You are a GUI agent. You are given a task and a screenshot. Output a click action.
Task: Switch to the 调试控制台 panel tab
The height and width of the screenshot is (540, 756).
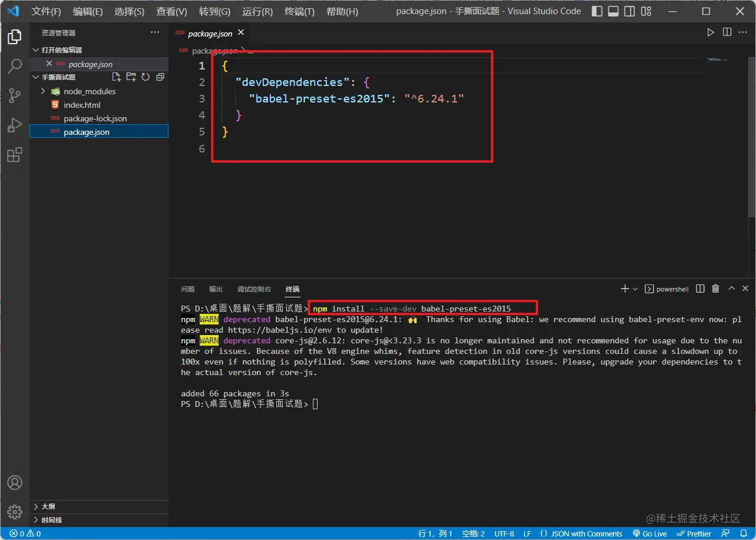pyautogui.click(x=254, y=289)
